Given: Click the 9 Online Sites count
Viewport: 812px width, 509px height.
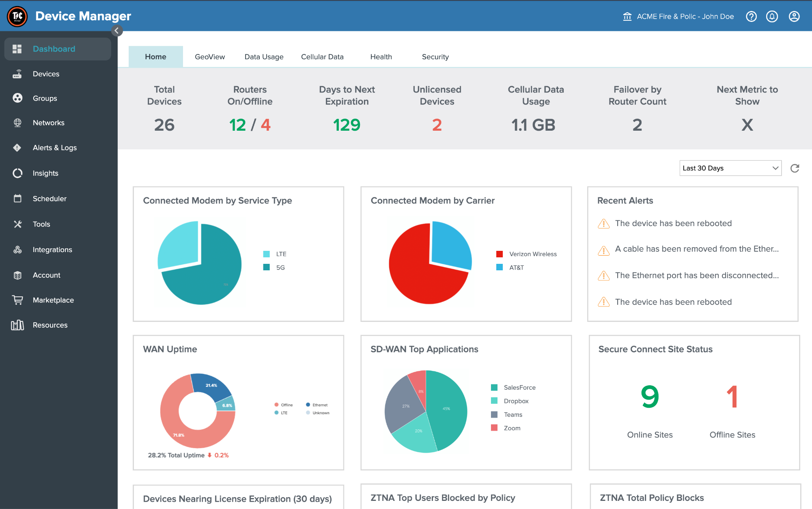Looking at the screenshot, I should [650, 397].
